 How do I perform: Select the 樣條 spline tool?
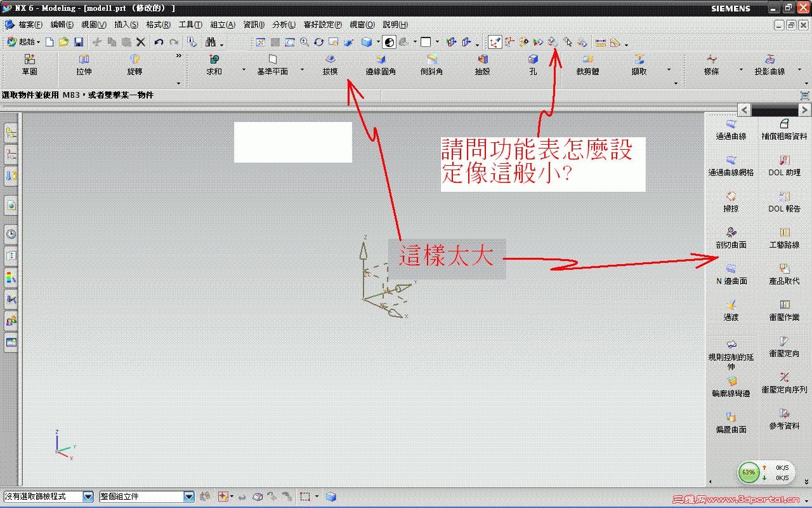click(x=712, y=65)
